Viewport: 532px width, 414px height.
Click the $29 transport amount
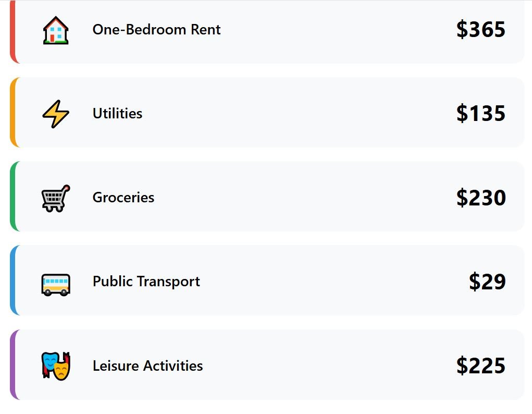coord(487,282)
